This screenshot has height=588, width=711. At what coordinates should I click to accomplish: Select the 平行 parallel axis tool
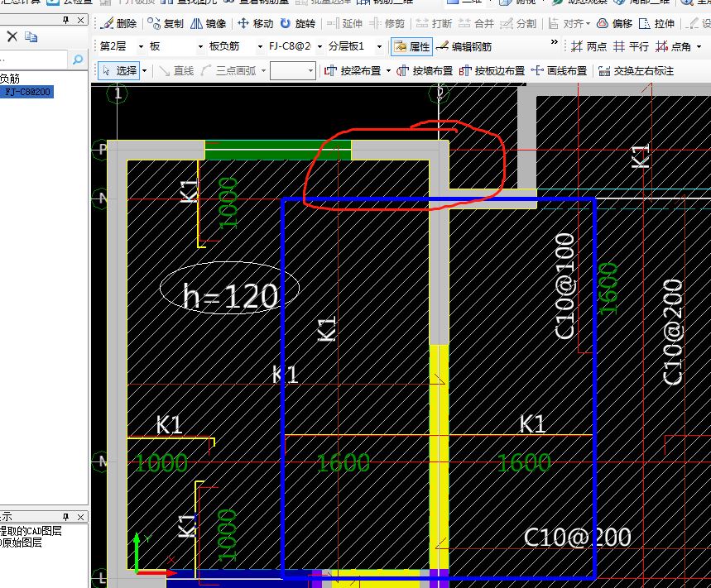point(632,46)
